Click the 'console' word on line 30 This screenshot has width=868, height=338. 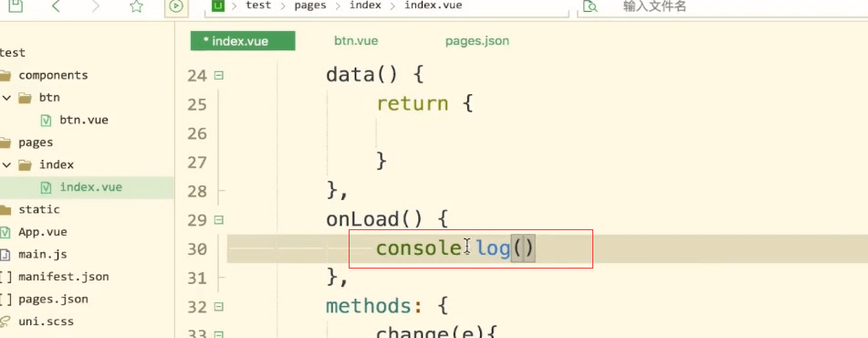(x=419, y=248)
